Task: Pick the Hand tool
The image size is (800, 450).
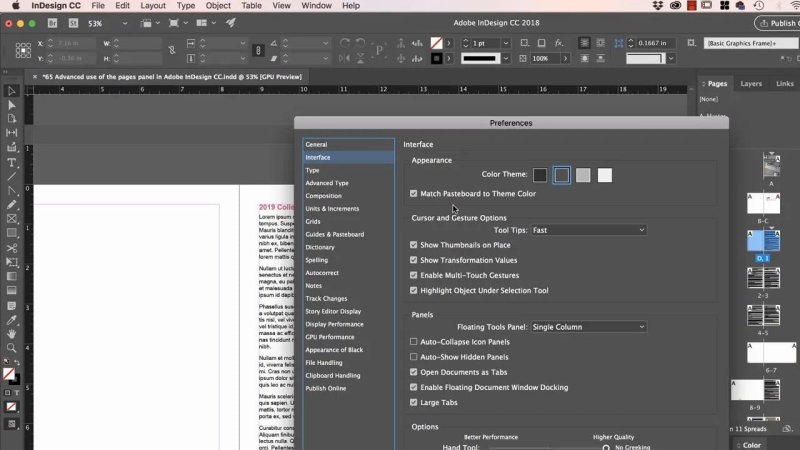Action: (11, 334)
